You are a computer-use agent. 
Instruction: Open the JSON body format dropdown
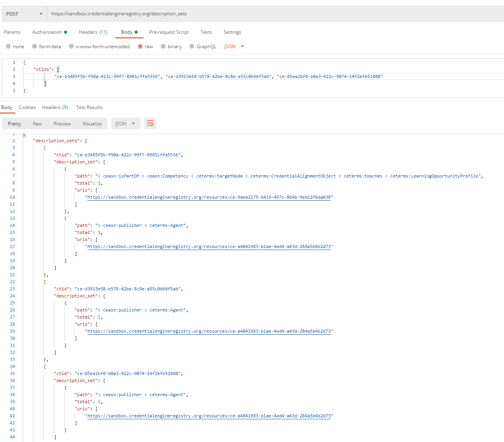pos(233,46)
